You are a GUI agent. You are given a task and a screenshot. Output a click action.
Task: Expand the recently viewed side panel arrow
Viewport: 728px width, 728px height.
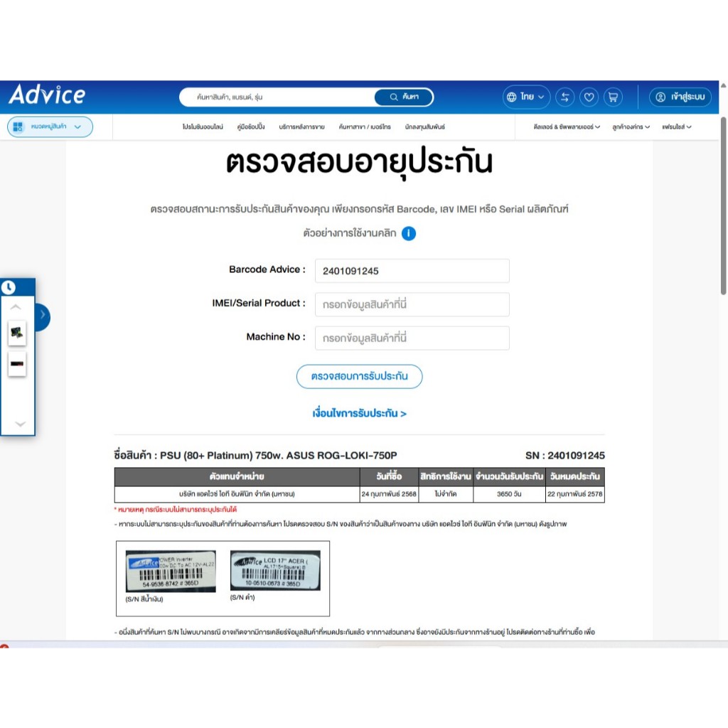(43, 315)
